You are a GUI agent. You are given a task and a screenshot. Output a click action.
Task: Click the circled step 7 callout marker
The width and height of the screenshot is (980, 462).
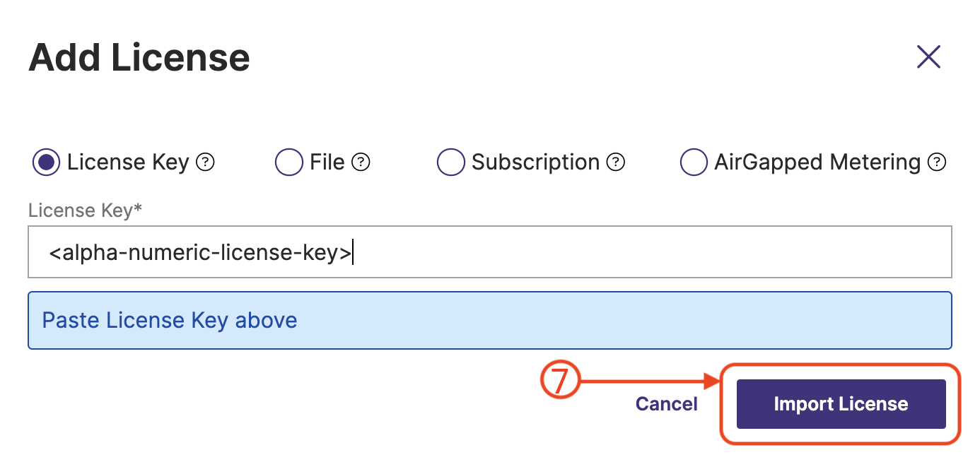pos(559,381)
